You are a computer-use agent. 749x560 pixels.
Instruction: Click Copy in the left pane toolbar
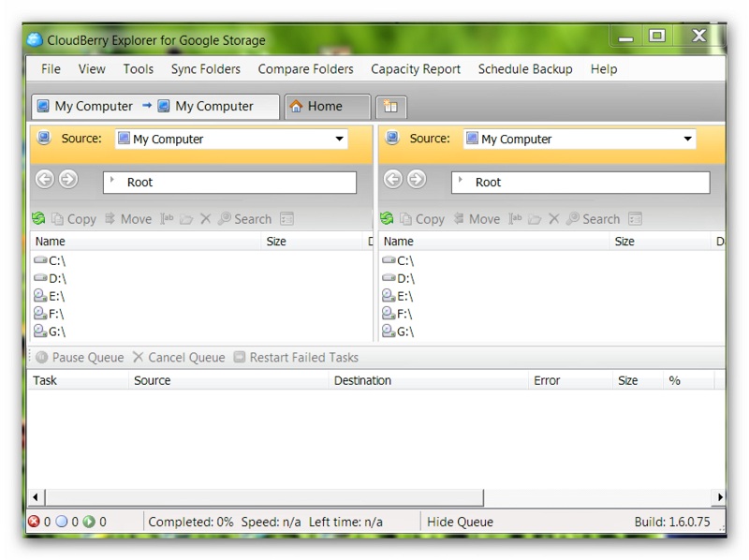(x=74, y=219)
